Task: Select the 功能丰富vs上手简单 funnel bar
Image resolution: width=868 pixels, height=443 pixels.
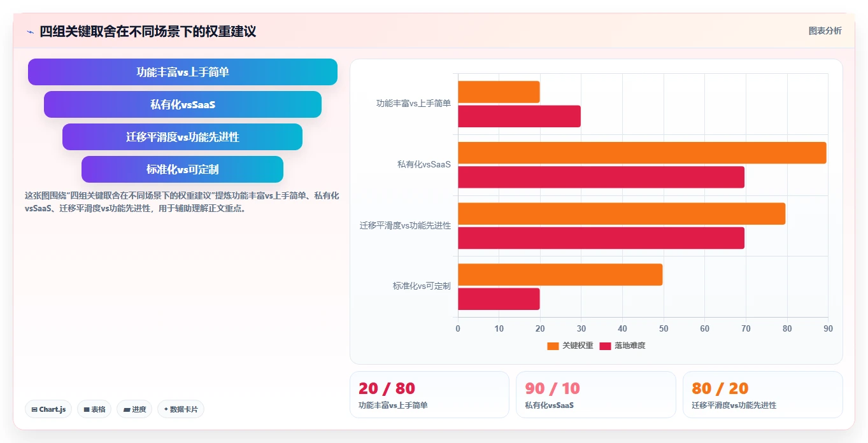Action: pyautogui.click(x=183, y=72)
